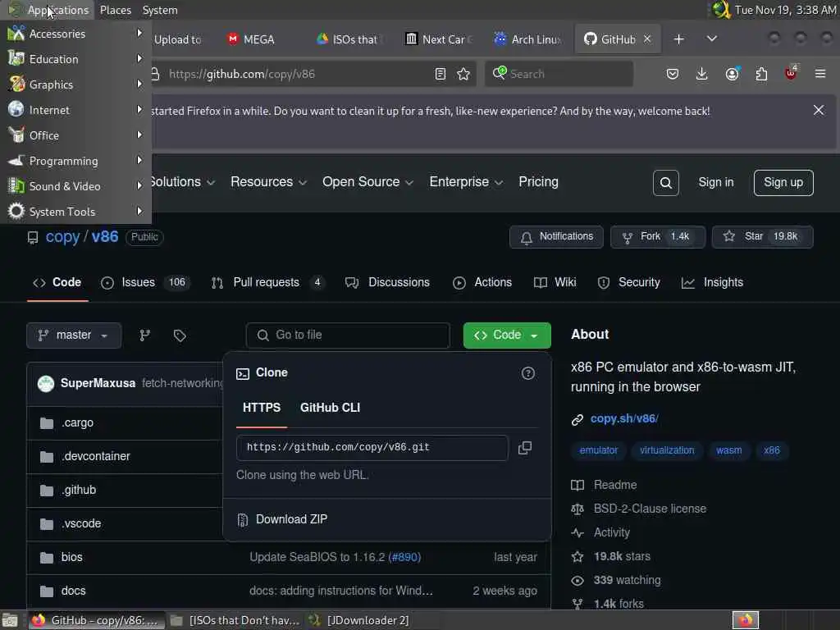Open the Firefox account icon
840x630 pixels.
click(x=732, y=74)
